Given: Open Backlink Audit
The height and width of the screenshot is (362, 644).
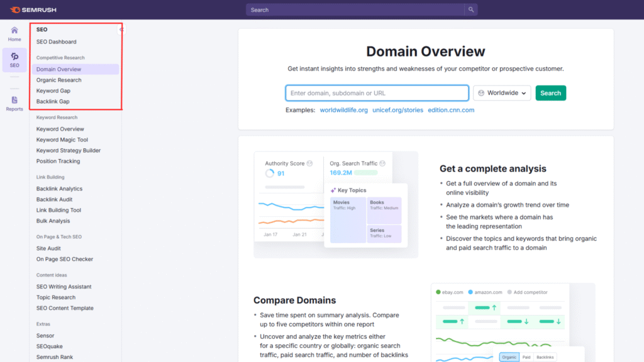Looking at the screenshot, I should click(54, 199).
